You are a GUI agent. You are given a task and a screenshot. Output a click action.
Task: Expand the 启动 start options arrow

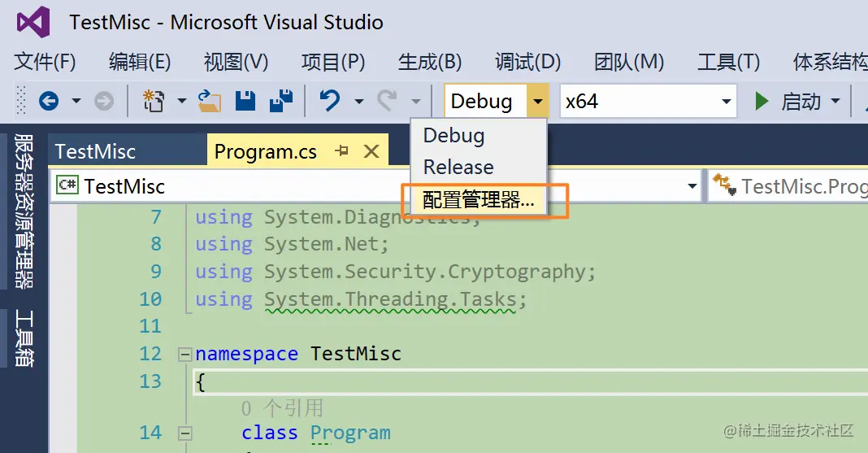click(835, 102)
